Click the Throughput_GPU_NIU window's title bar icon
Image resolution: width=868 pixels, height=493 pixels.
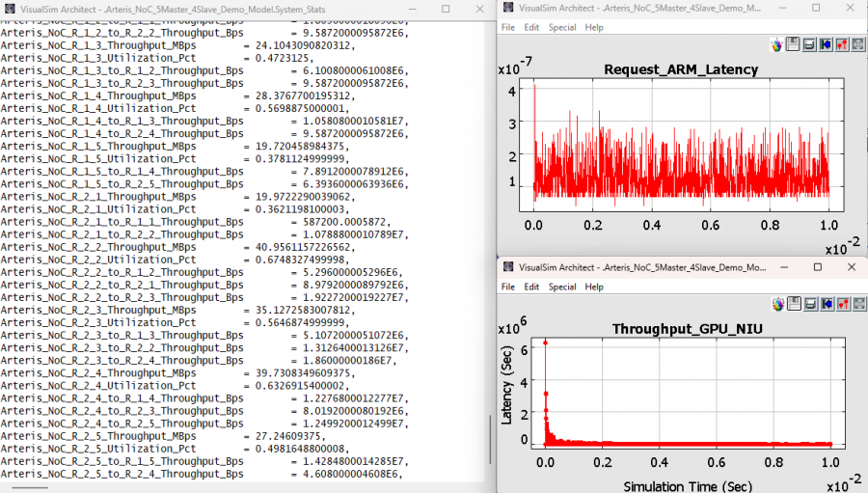(x=508, y=267)
